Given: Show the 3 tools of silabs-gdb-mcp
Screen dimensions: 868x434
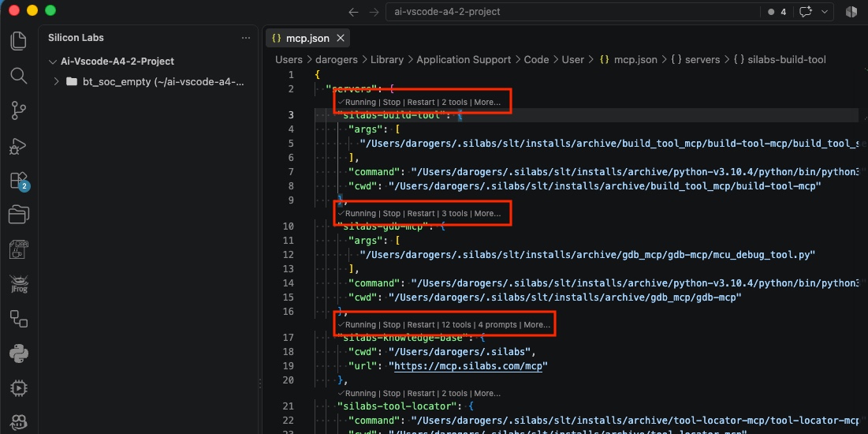Looking at the screenshot, I should (454, 213).
